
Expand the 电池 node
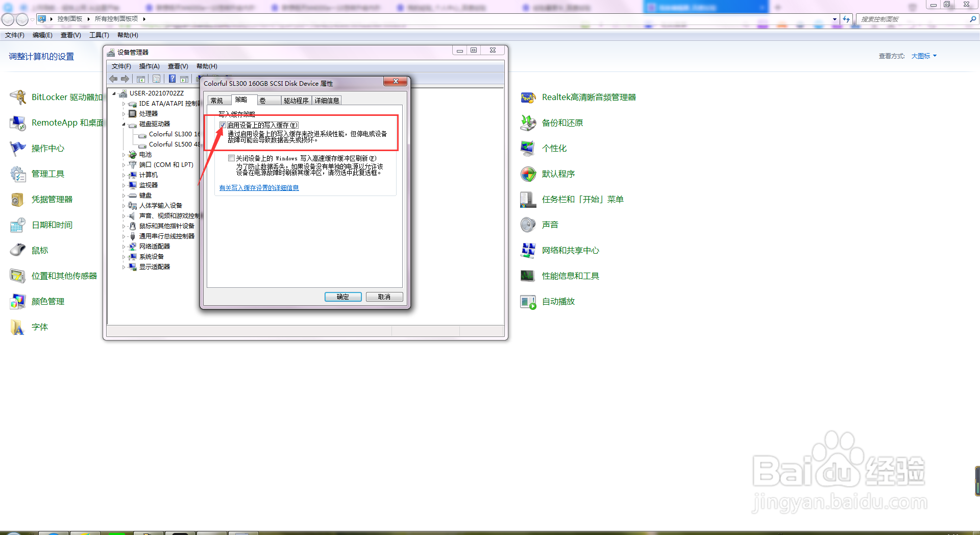pyautogui.click(x=124, y=155)
